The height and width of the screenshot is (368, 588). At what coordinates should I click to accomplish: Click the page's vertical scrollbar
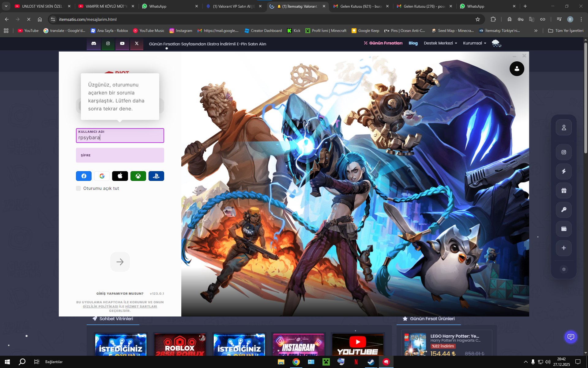point(586,98)
